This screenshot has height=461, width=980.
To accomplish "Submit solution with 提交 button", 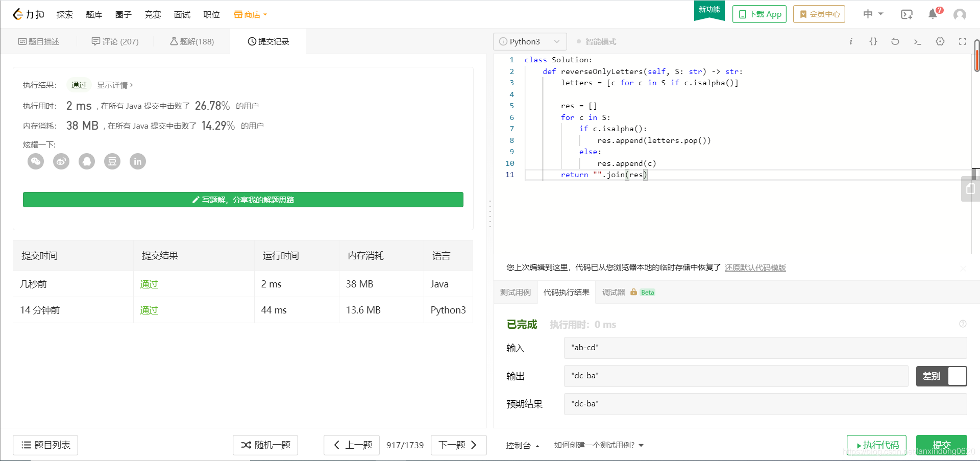I will (942, 445).
